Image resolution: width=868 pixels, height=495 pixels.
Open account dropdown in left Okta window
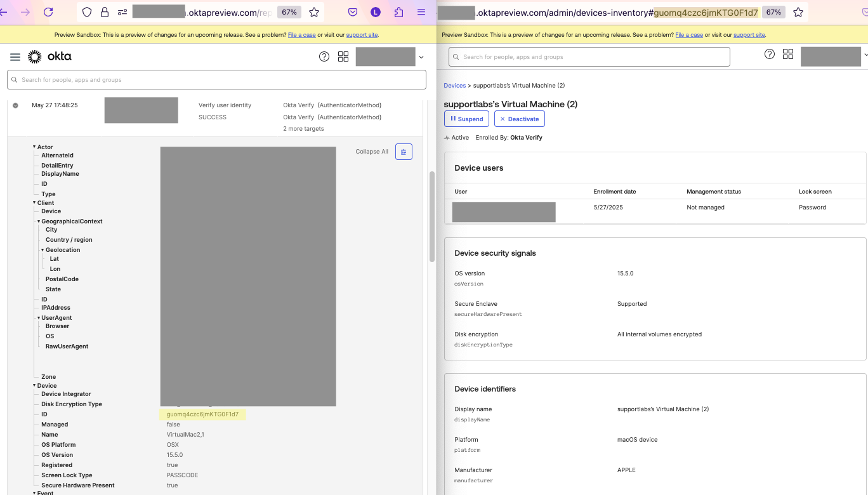(421, 57)
